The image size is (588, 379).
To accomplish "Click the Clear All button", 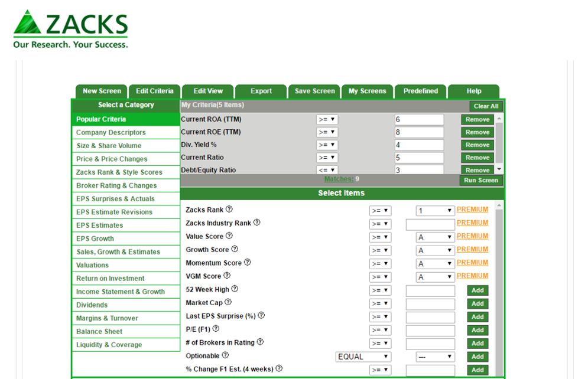I will pos(486,106).
